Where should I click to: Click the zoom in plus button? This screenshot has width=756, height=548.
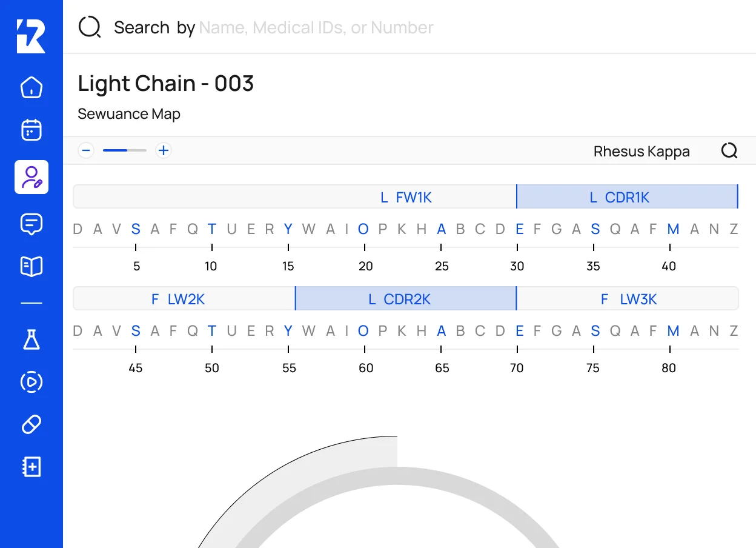click(x=163, y=150)
